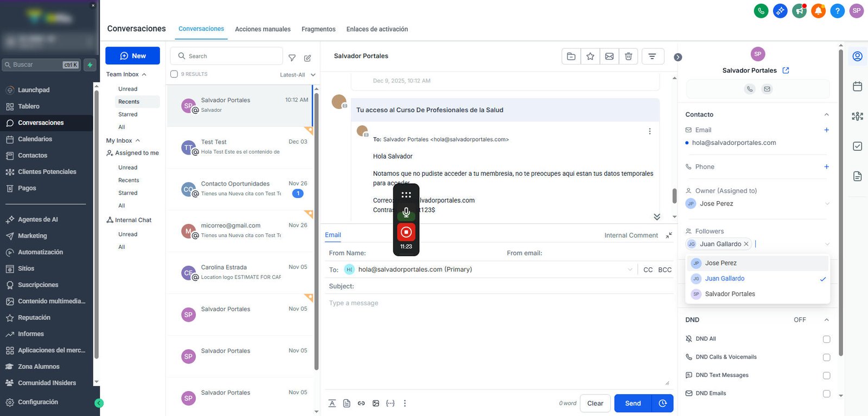Open the blue help question icon
Image resolution: width=868 pixels, height=416 pixels.
[838, 10]
